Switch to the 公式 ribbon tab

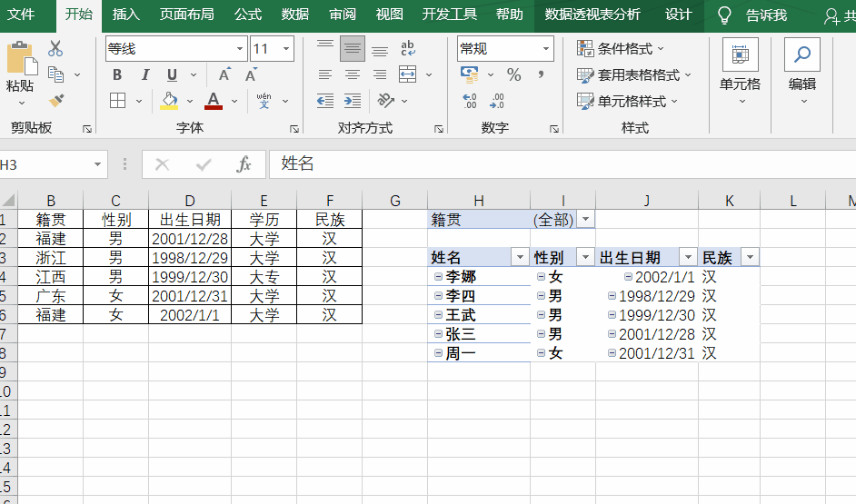tap(248, 15)
